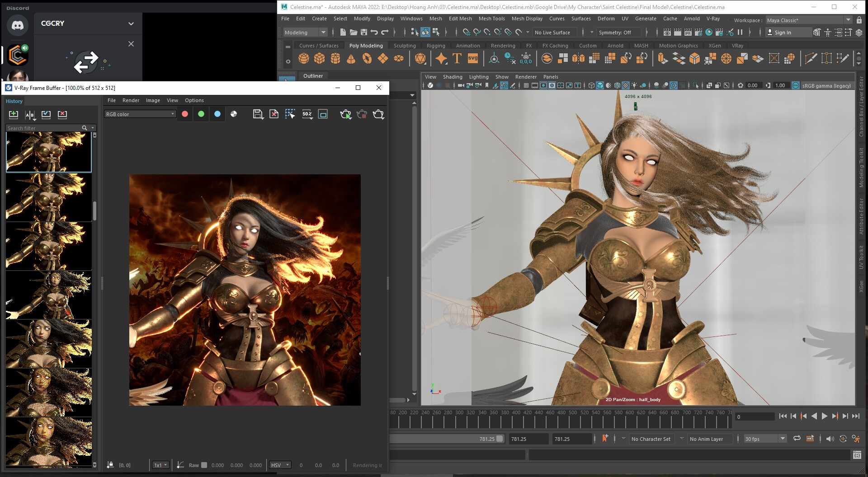This screenshot has width=868, height=477.
Task: Click the SVG tool in the shelf
Action: click(x=473, y=58)
